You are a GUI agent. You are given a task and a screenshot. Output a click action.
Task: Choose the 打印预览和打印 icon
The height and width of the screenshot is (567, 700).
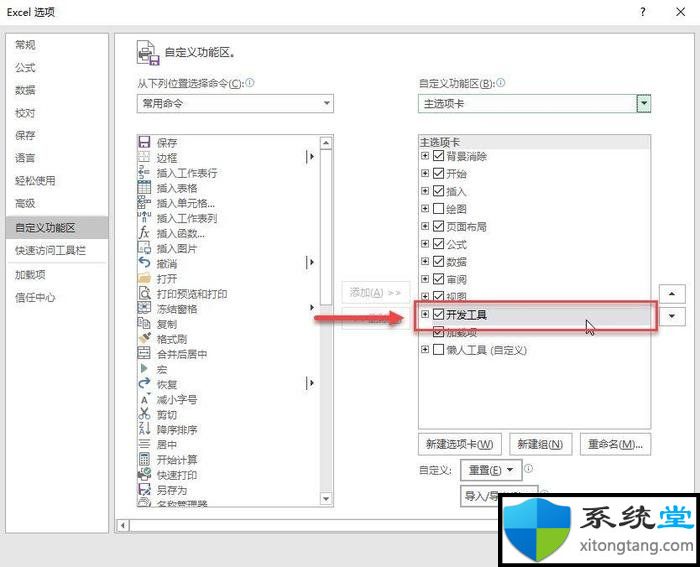[144, 293]
